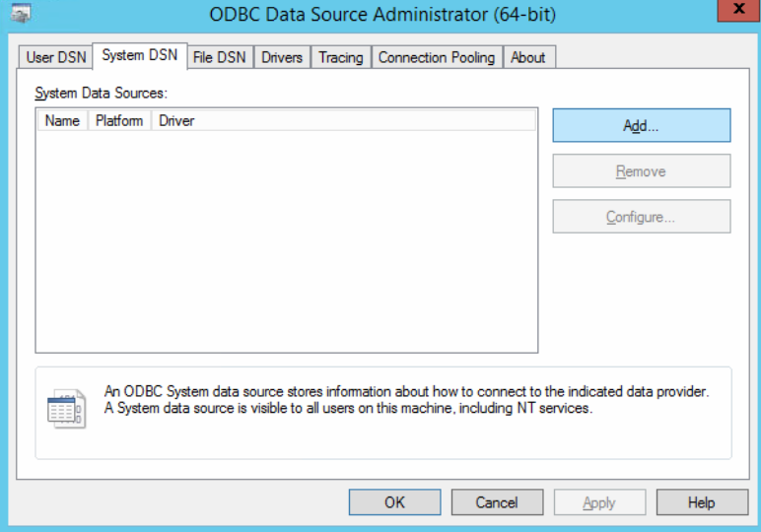
Task: Click the Apply button
Action: (599, 501)
